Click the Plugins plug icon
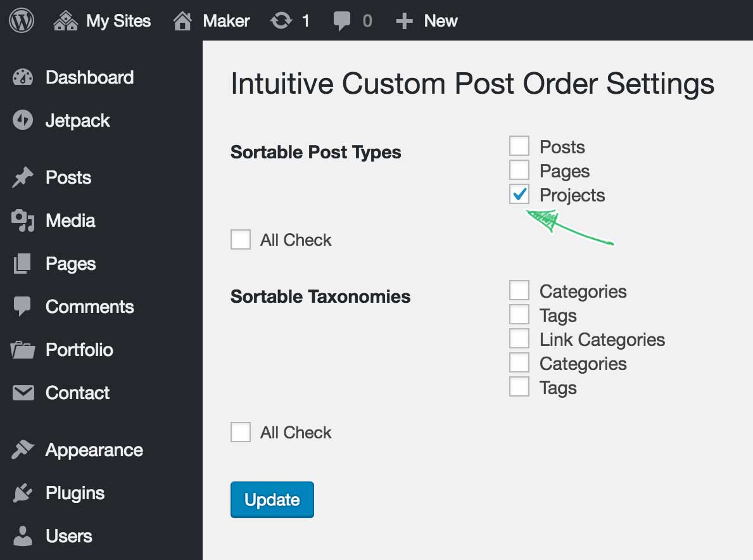 [x=23, y=493]
